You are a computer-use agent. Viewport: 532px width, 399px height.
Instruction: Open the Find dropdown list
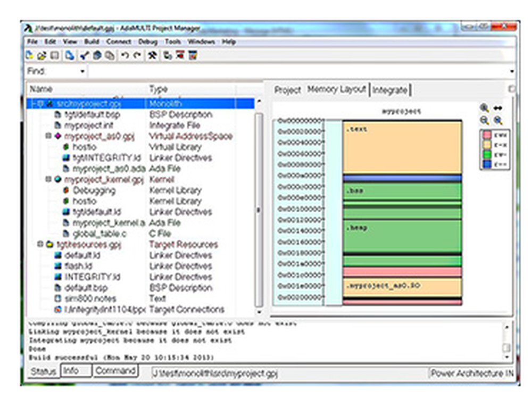[82, 70]
